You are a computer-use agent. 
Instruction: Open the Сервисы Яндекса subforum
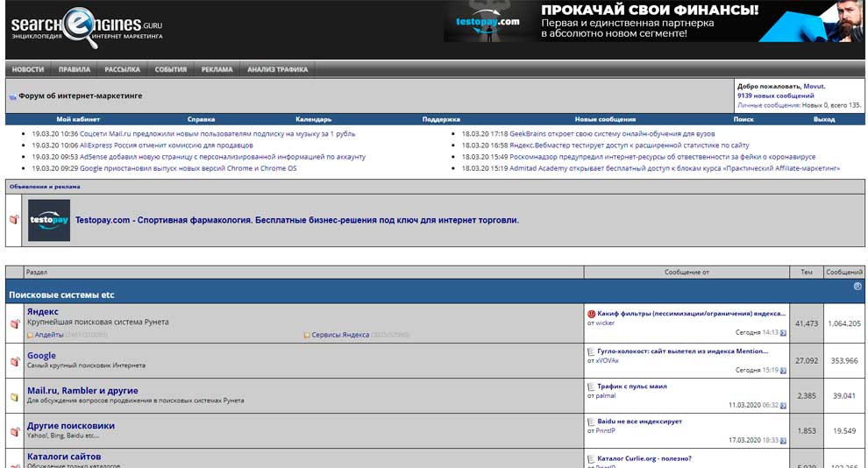coord(340,335)
